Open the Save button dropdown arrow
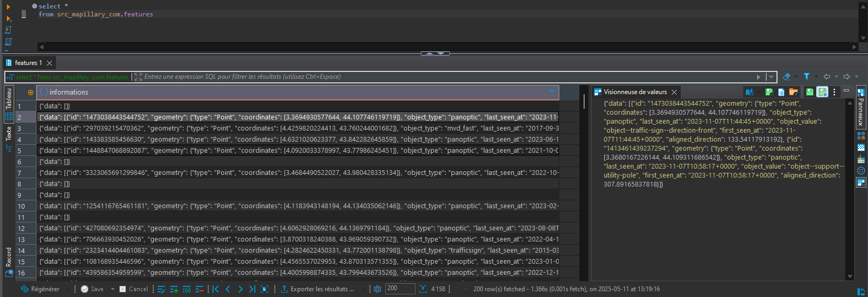 tap(112, 289)
